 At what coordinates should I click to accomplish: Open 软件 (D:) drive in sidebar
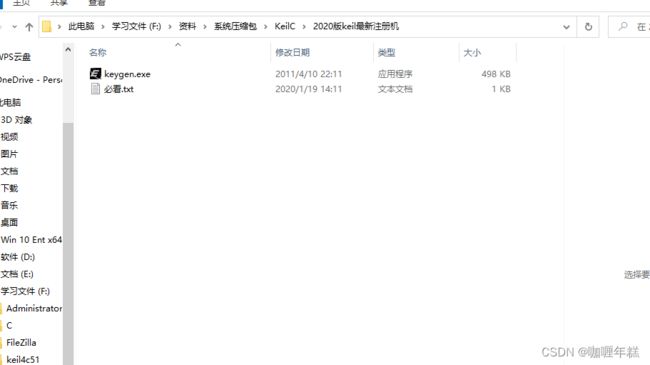[x=18, y=257]
